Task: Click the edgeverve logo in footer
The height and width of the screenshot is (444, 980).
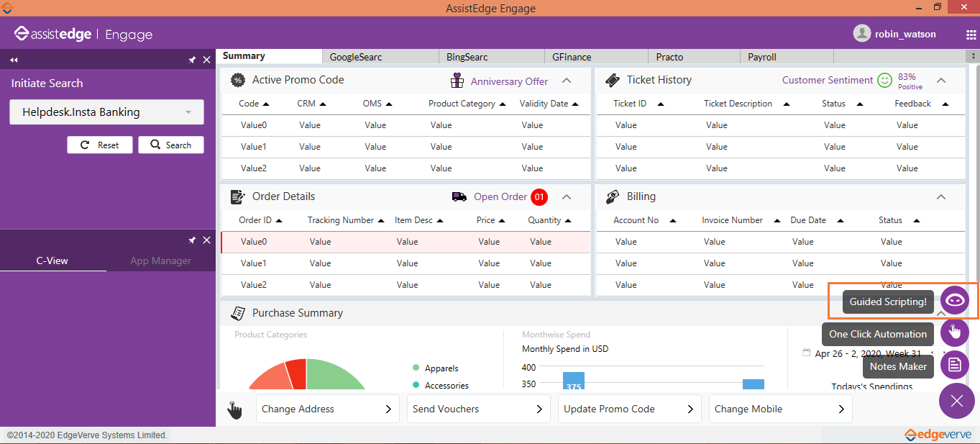Action: [x=938, y=435]
